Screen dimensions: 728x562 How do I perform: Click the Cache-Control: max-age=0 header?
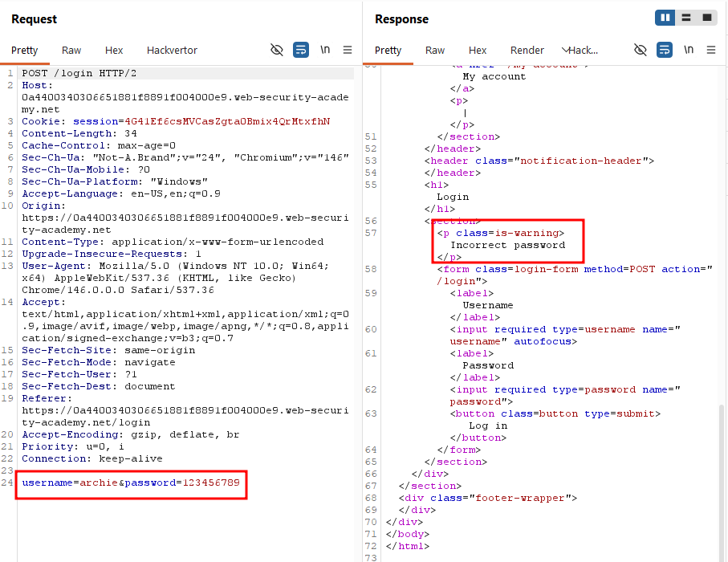[99, 146]
